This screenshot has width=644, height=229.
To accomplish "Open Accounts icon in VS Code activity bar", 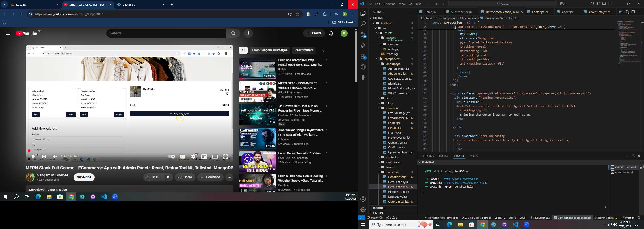I will point(363,199).
